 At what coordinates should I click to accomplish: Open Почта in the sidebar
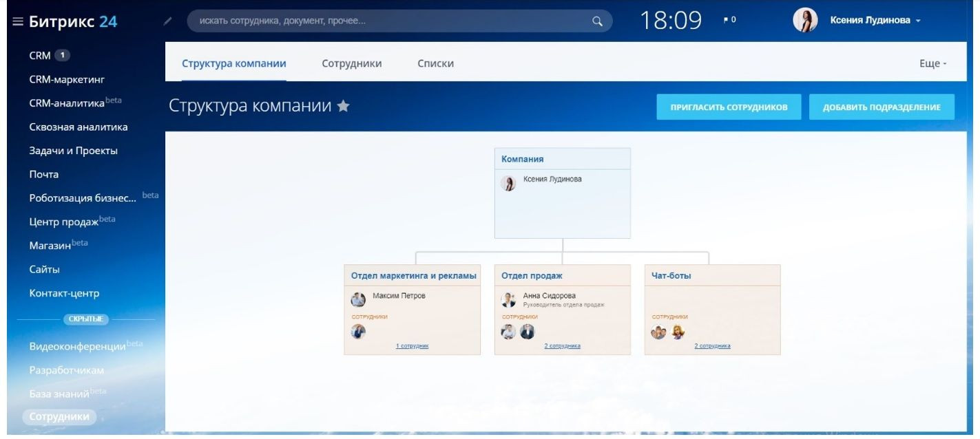(44, 174)
